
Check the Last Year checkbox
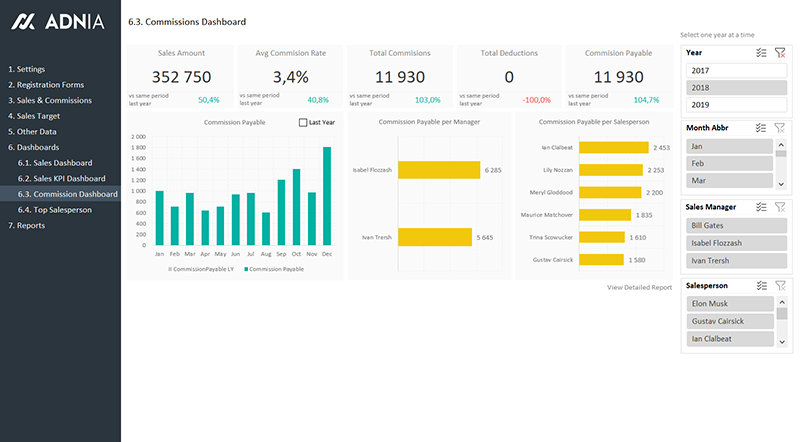(304, 122)
